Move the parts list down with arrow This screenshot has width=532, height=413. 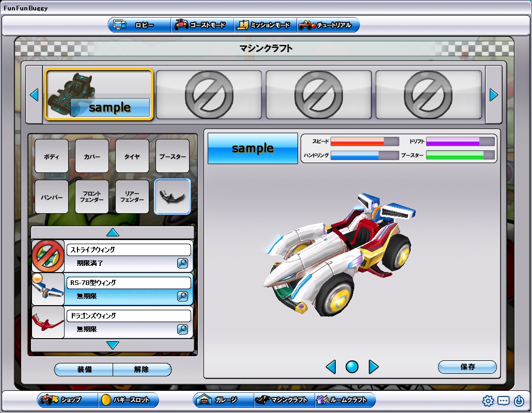click(113, 345)
